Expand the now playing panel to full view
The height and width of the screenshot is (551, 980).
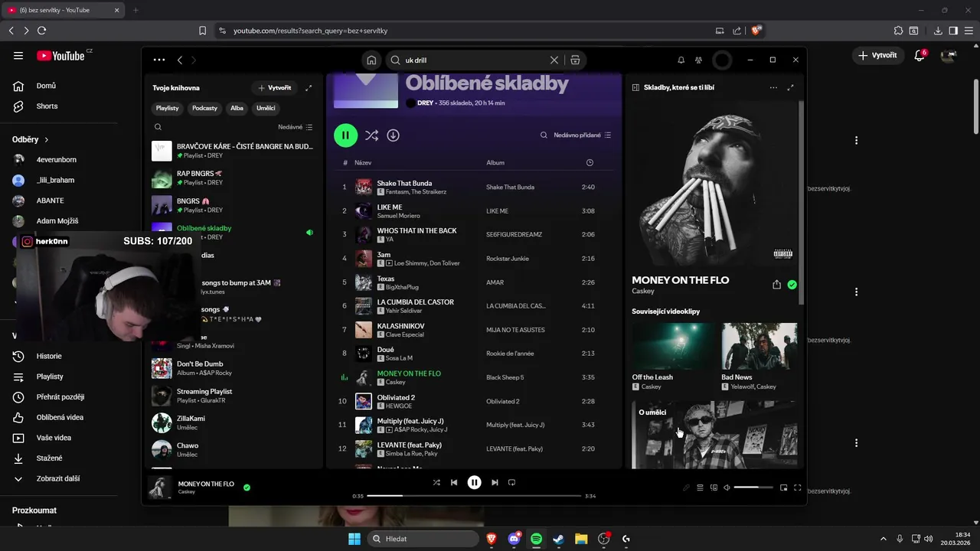791,88
